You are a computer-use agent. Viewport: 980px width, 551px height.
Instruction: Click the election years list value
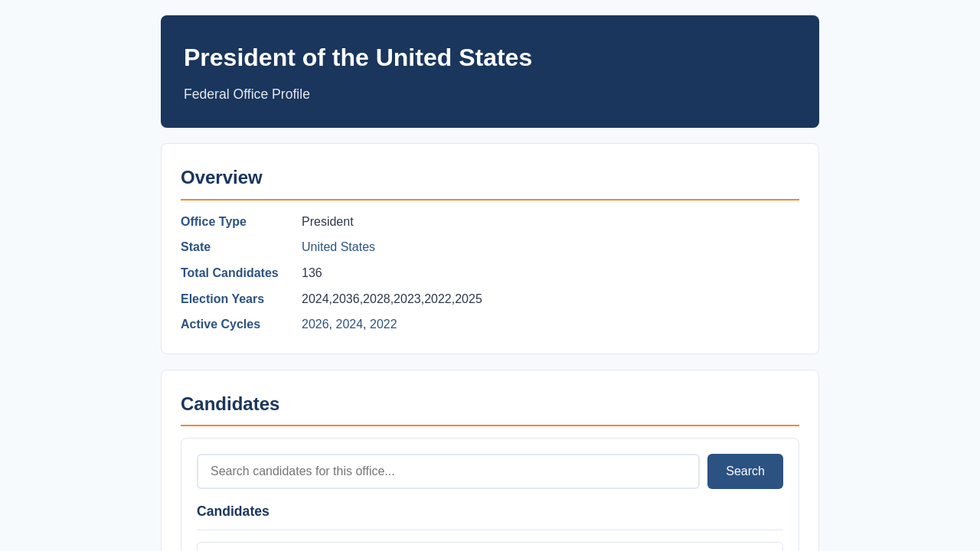(x=392, y=299)
